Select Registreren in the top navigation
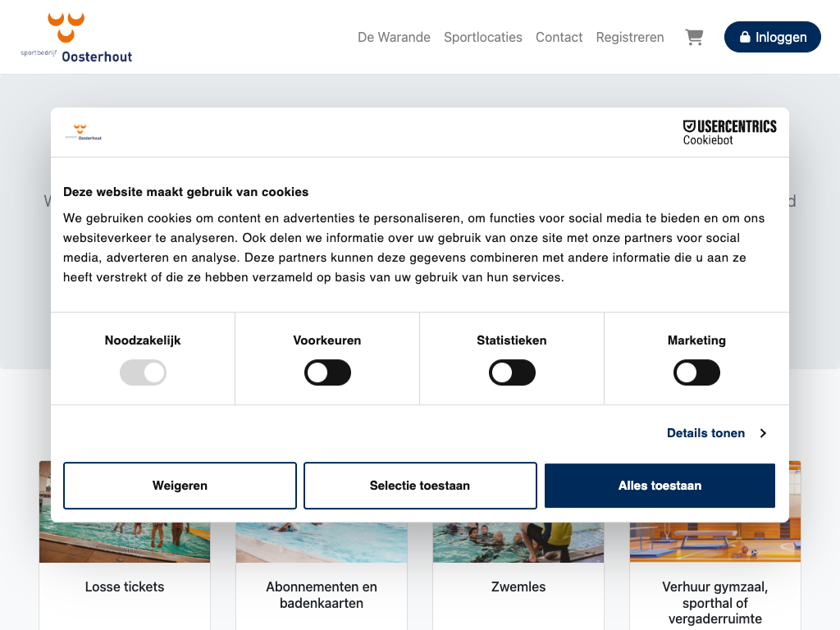Viewport: 840px width, 630px height. [629, 37]
